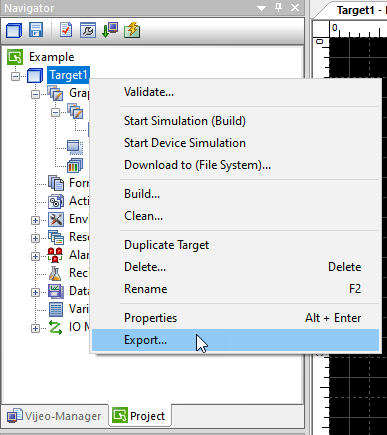Click the Graphical Panels folder icon

pyautogui.click(x=55, y=93)
